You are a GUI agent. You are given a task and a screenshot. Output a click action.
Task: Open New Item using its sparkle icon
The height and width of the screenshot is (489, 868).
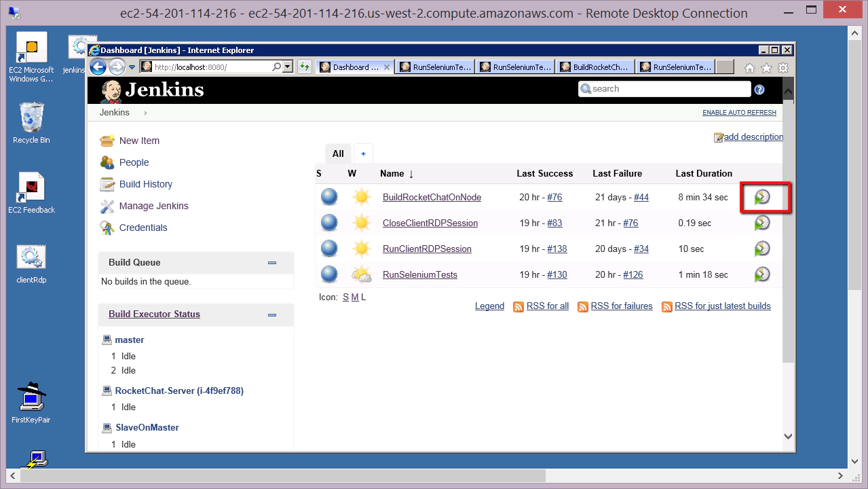coord(107,140)
